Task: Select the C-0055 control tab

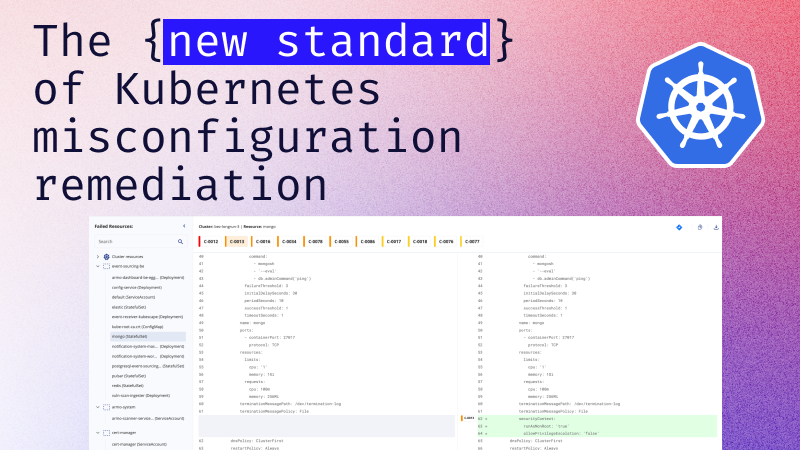Action: [341, 242]
